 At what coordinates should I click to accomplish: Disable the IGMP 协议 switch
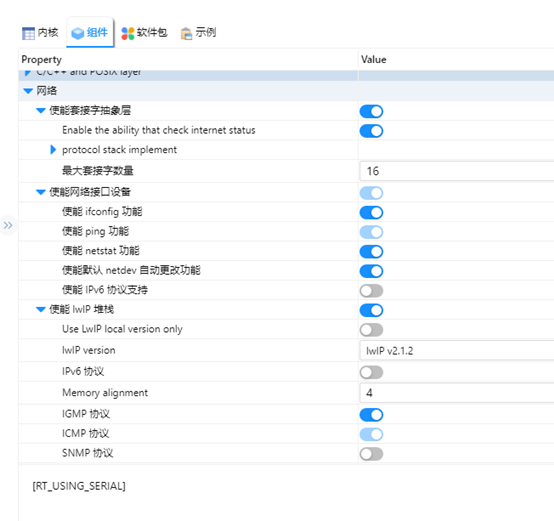click(x=371, y=415)
